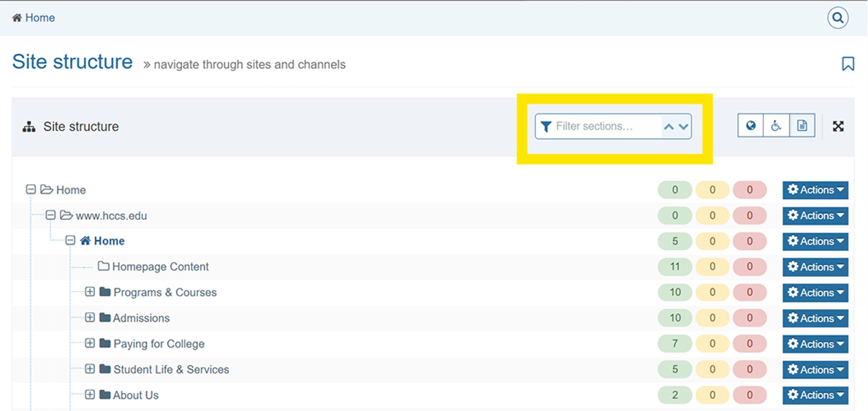Open the accessibility wheelchair icon button
This screenshot has height=411, width=868.
coord(776,126)
